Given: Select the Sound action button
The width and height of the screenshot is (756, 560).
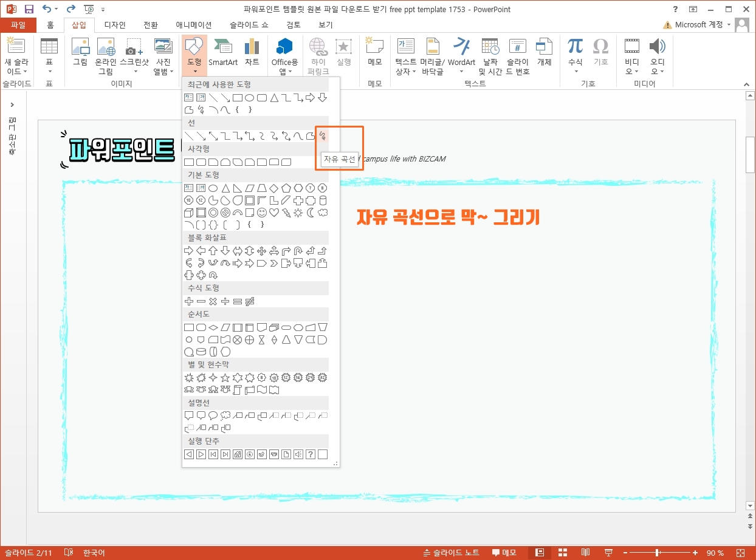Looking at the screenshot, I should [298, 454].
